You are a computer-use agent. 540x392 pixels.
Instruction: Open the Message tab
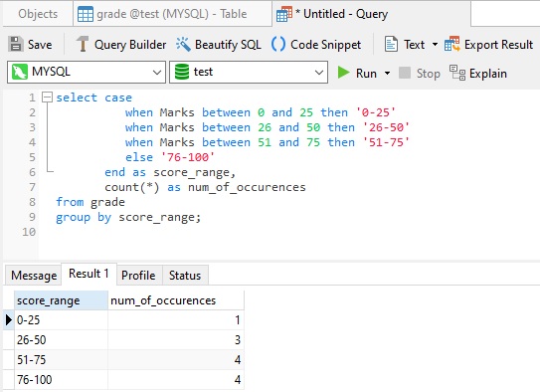click(x=34, y=276)
